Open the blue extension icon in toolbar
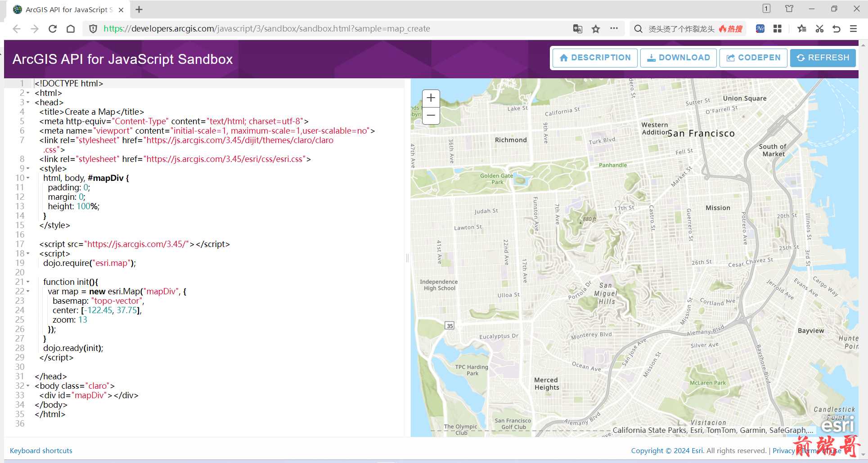Screen dimensions: 868x463 pyautogui.click(x=760, y=29)
